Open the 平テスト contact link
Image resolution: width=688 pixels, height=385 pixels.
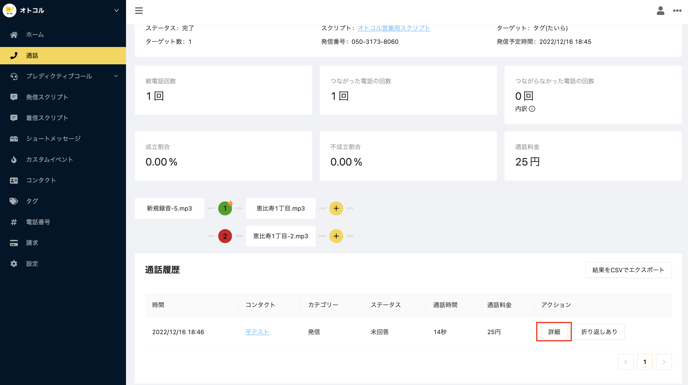(x=257, y=332)
